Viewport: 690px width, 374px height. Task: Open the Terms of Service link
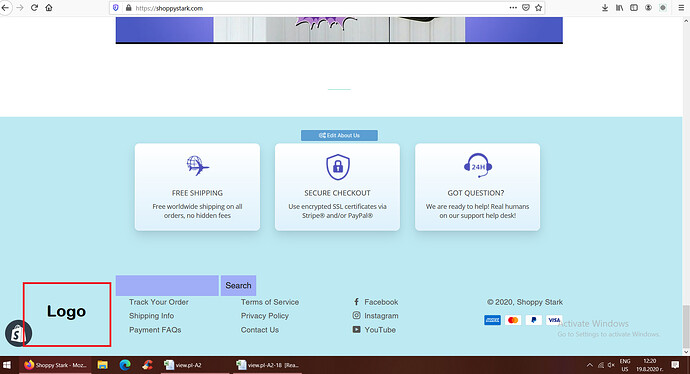[x=270, y=302]
